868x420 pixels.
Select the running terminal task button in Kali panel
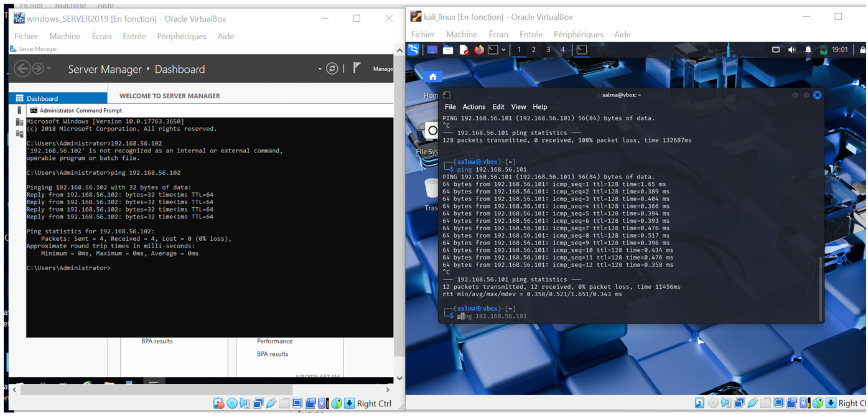[582, 50]
